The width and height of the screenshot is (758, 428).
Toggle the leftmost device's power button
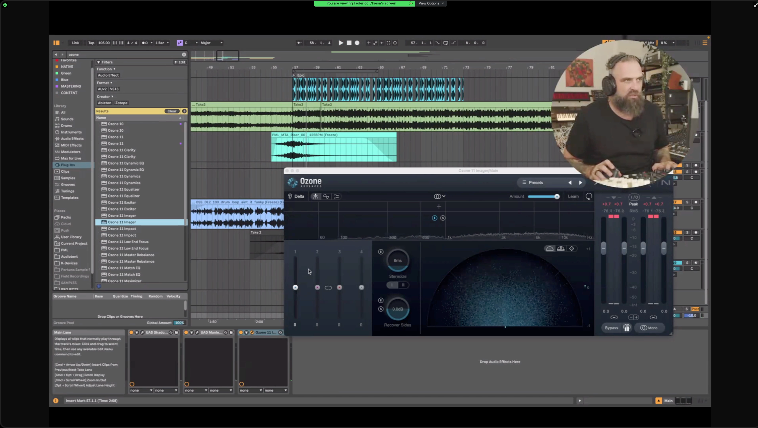(131, 333)
